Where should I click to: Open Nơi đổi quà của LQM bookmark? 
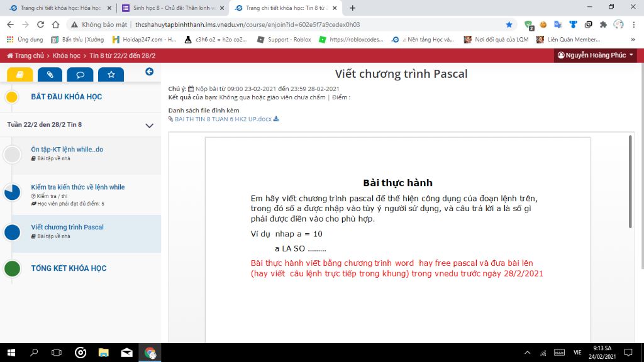click(496, 40)
